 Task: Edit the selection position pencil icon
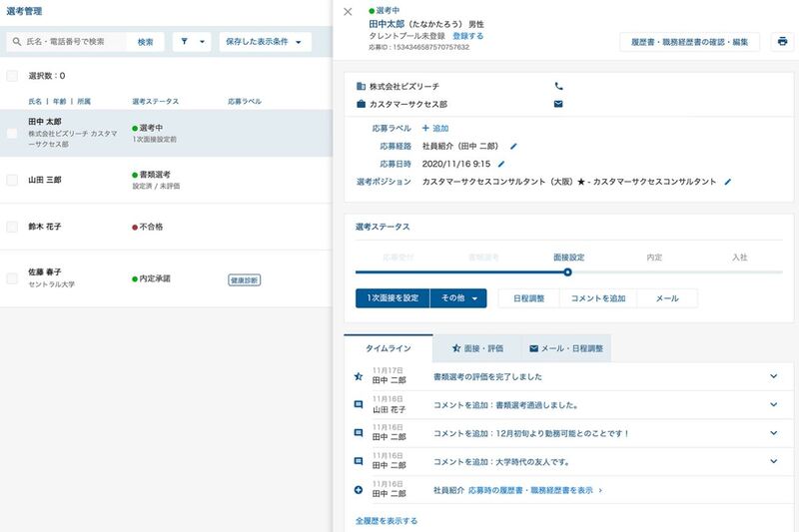(x=728, y=182)
